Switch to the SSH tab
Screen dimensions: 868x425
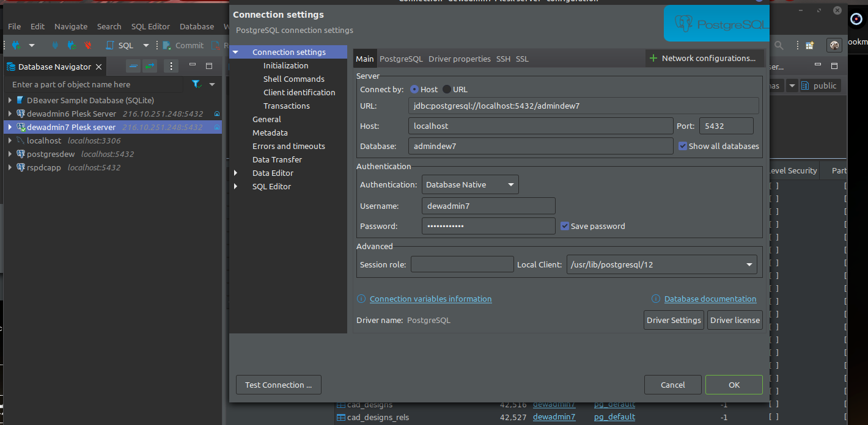pos(503,59)
